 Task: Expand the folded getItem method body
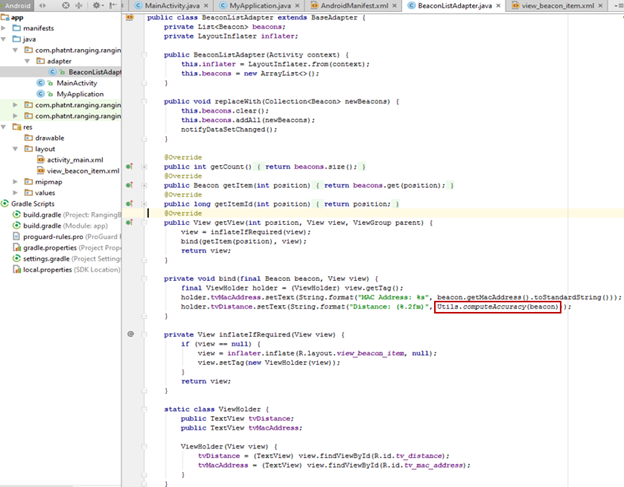[x=144, y=185]
